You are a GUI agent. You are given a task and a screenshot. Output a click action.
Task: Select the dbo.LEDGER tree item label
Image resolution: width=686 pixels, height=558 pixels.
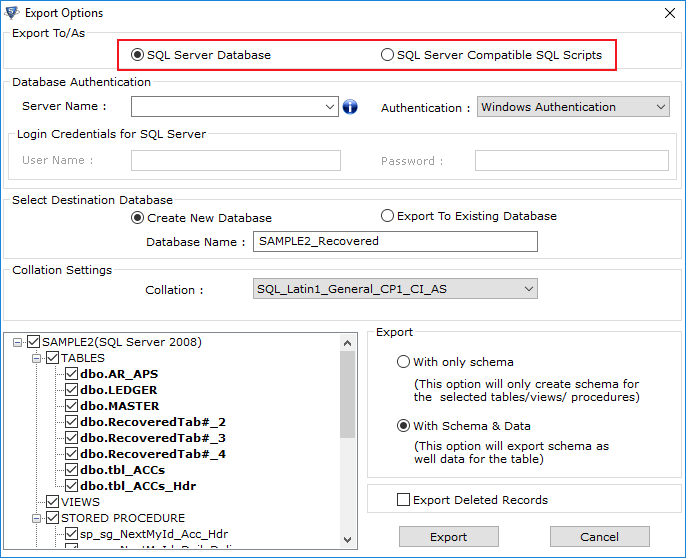pos(119,390)
